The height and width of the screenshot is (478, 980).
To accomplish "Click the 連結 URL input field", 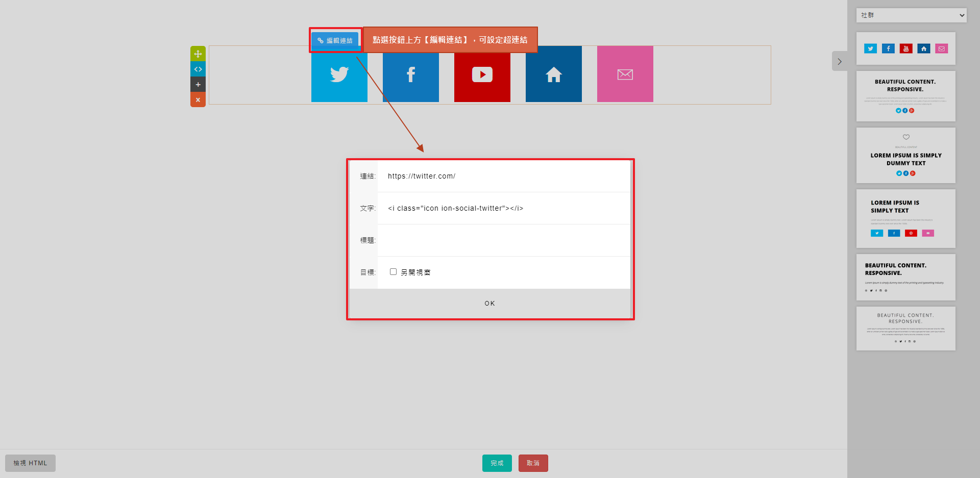I will (503, 176).
